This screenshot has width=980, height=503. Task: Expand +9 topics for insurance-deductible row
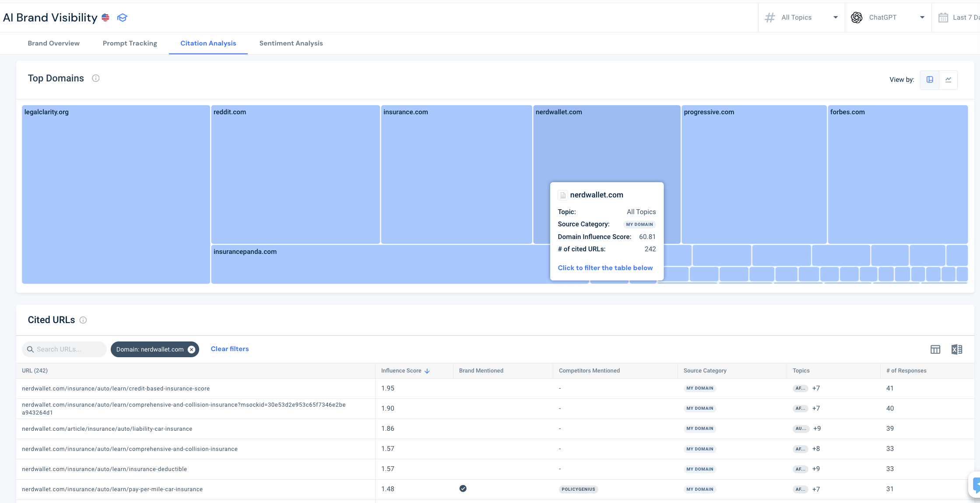click(x=816, y=469)
